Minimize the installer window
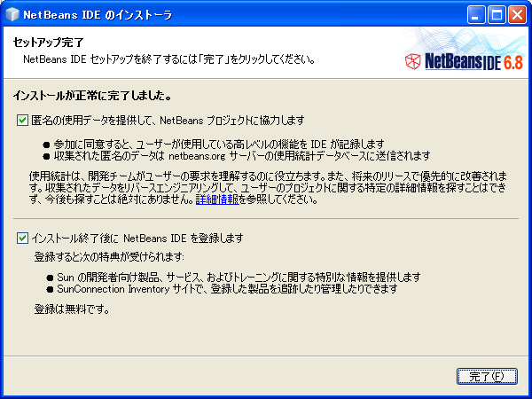 476,14
